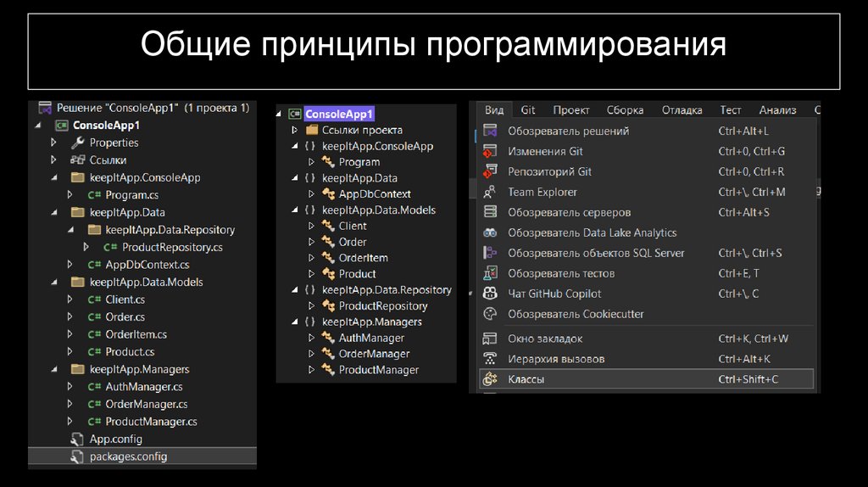This screenshot has height=487, width=868.
Task: Select Program class in class view
Action: point(359,162)
